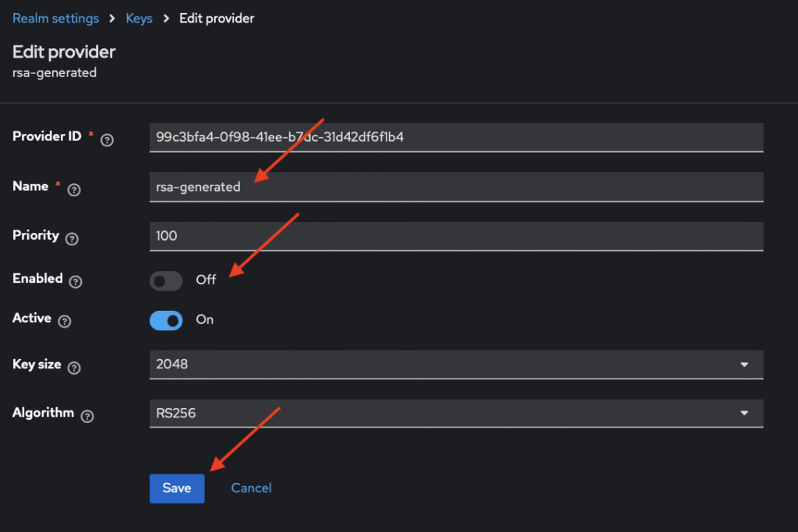Open help tooltip for Key size
Screen dimensions: 798x532
coord(74,367)
